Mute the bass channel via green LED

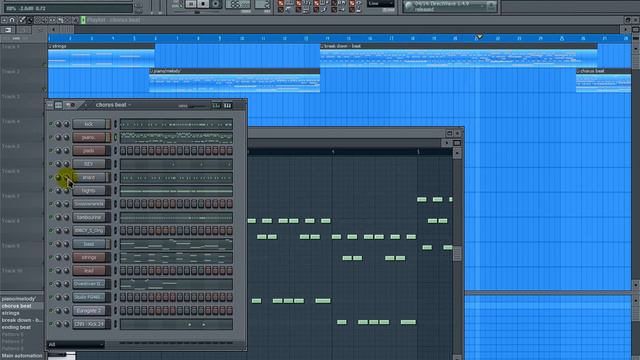(51, 244)
